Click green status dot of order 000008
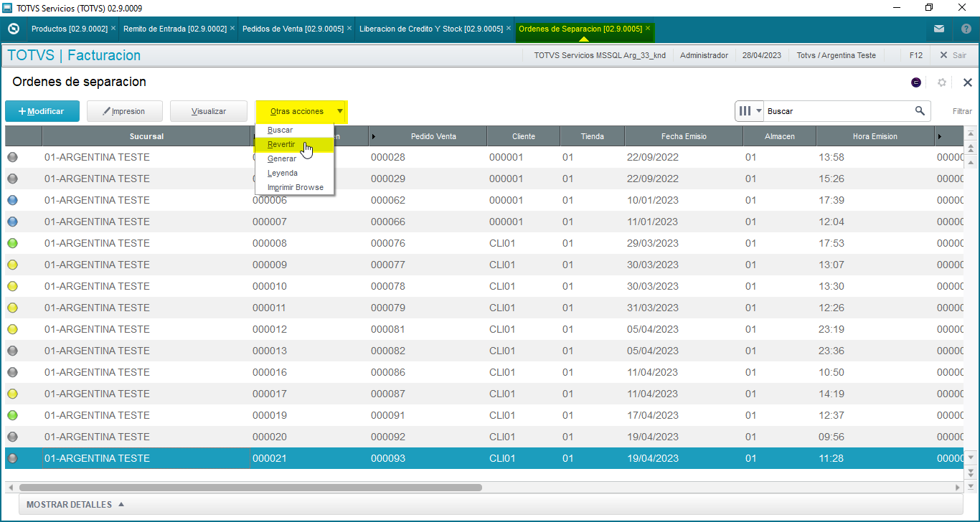Screen dimensions: 980x522 click(12, 243)
